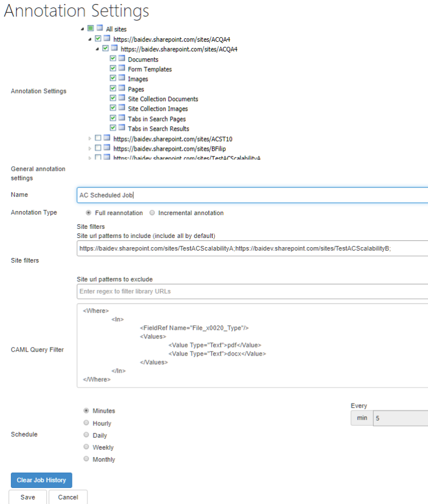Collapse the All sites root node
Viewport: 428px width, 504px height.
tap(83, 29)
